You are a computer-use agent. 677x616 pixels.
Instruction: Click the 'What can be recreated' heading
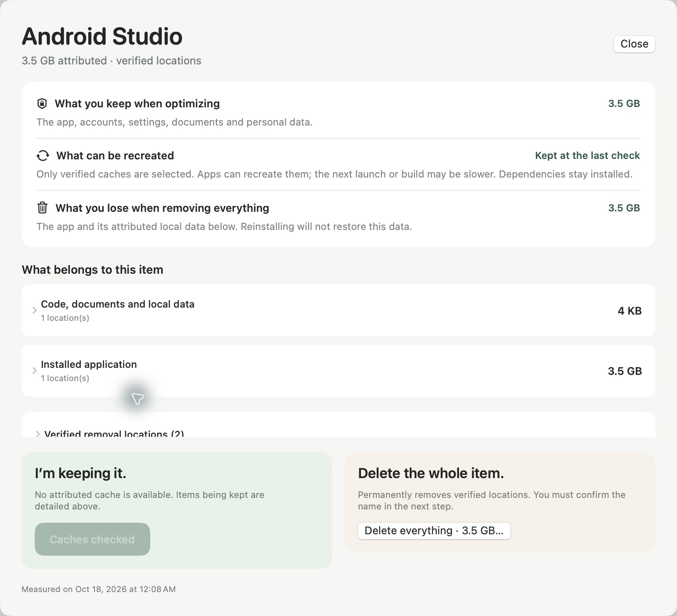click(x=115, y=156)
